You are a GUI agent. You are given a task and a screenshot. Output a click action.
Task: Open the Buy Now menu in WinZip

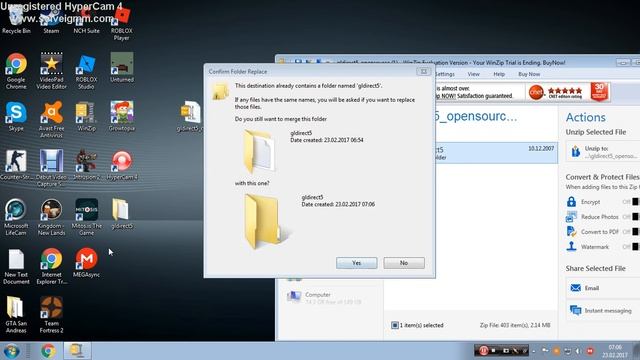(x=529, y=74)
